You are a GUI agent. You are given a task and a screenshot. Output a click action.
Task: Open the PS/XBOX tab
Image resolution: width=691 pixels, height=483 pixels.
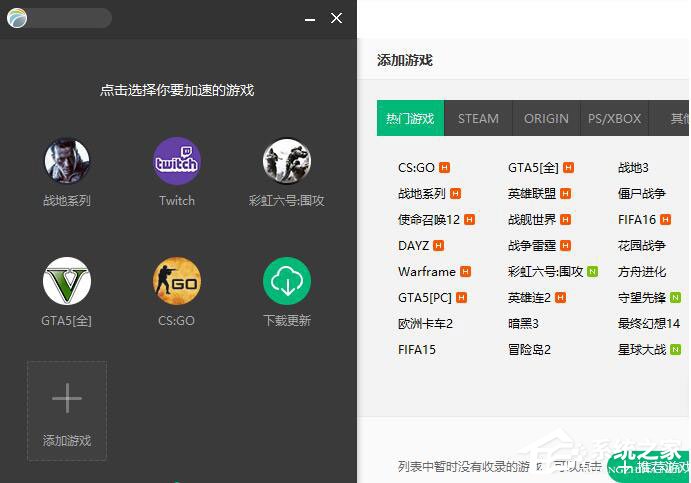point(614,118)
